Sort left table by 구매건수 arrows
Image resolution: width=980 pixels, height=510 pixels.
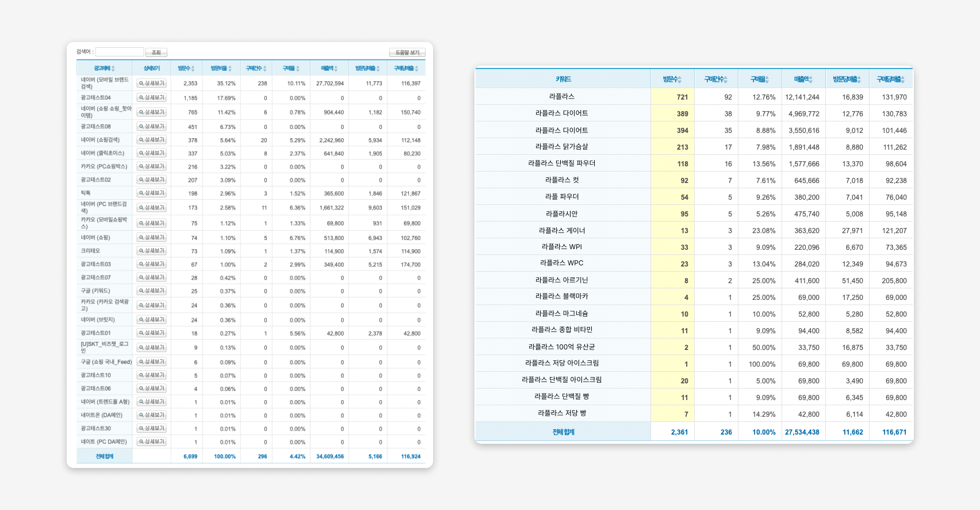(x=265, y=68)
